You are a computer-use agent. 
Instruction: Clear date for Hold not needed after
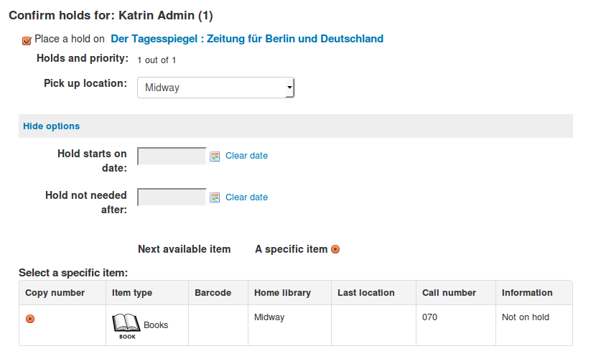pyautogui.click(x=246, y=197)
